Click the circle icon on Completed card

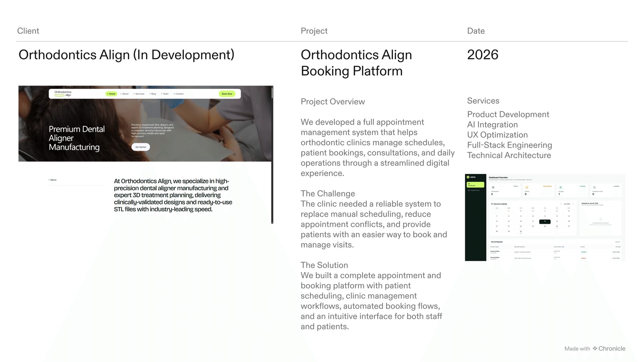pos(594,187)
